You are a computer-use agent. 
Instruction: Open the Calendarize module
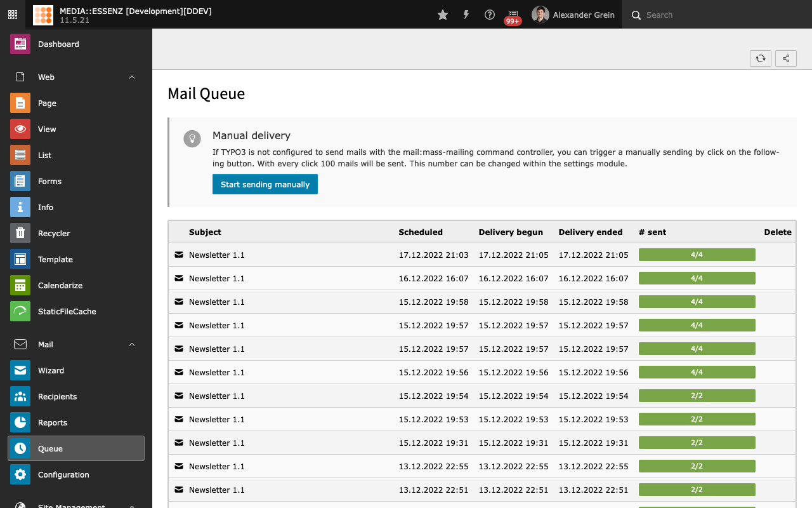[76, 285]
